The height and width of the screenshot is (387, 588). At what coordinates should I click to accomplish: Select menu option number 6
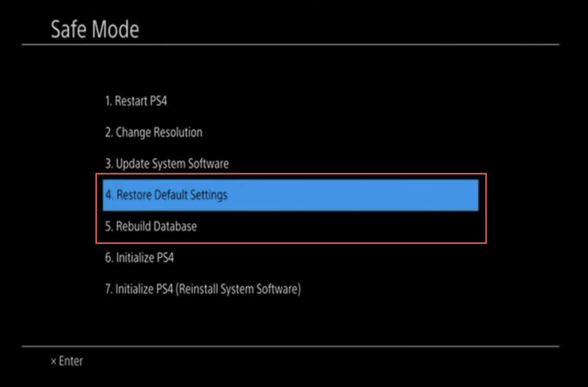click(140, 258)
